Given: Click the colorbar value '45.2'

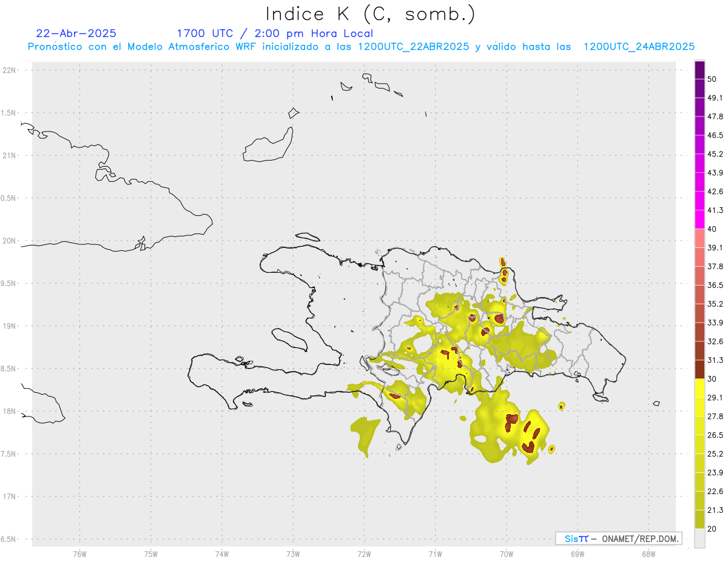Looking at the screenshot, I should point(715,154).
